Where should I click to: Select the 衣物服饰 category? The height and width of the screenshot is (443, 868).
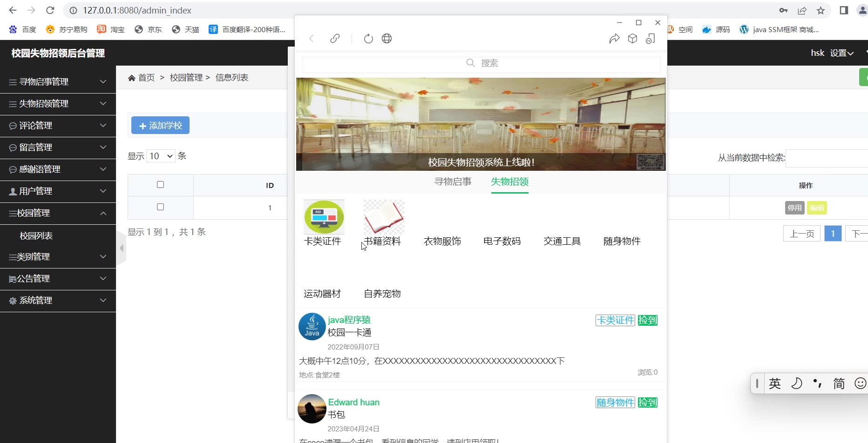(x=442, y=241)
